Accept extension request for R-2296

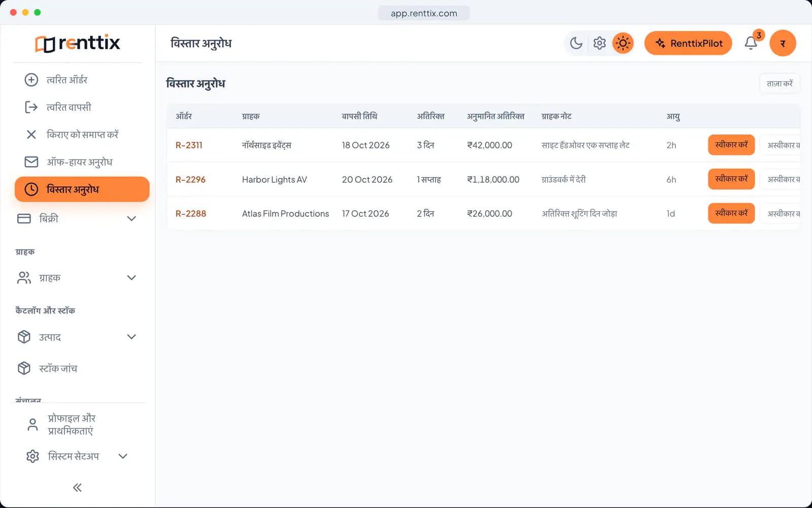pyautogui.click(x=731, y=179)
